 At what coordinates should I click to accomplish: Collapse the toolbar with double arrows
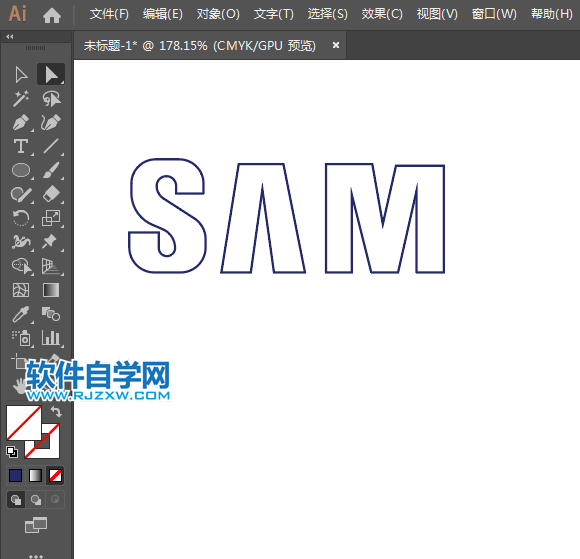[10, 37]
